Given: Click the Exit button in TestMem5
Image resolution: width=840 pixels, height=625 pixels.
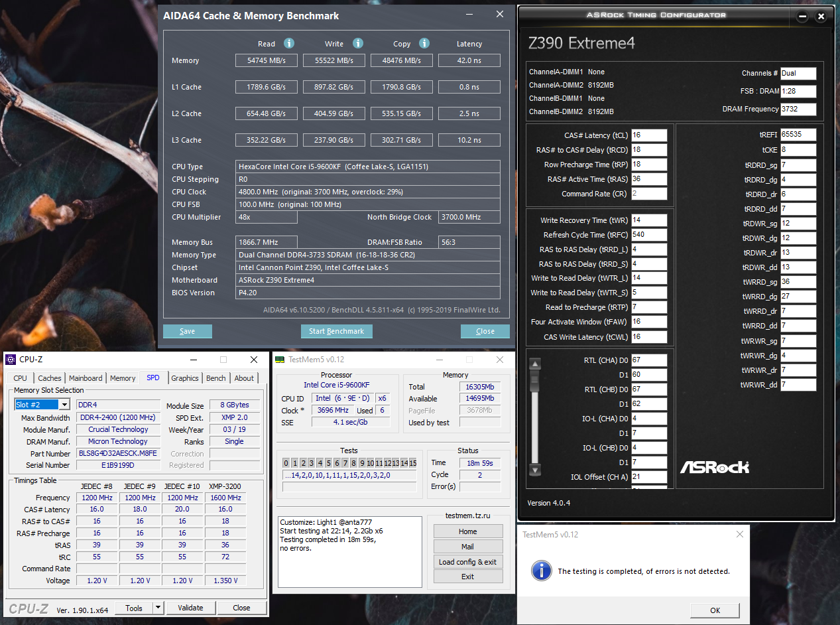Looking at the screenshot, I should coord(468,577).
